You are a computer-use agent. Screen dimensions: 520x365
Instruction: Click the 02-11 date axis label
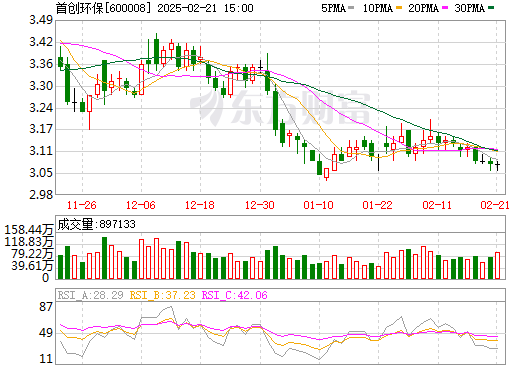[x=437, y=205]
